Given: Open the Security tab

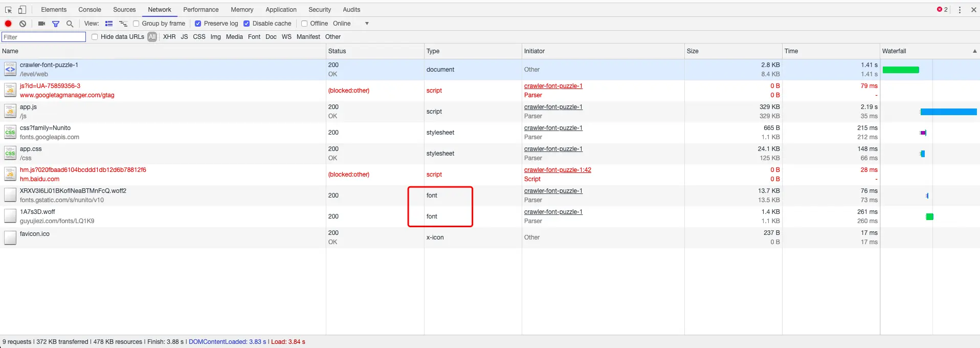Looking at the screenshot, I should (x=320, y=10).
